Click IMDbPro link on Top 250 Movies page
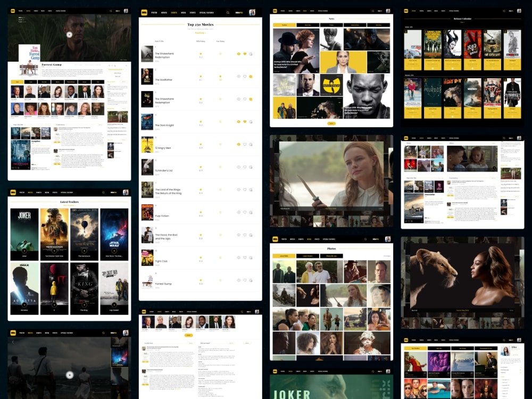 (239, 13)
